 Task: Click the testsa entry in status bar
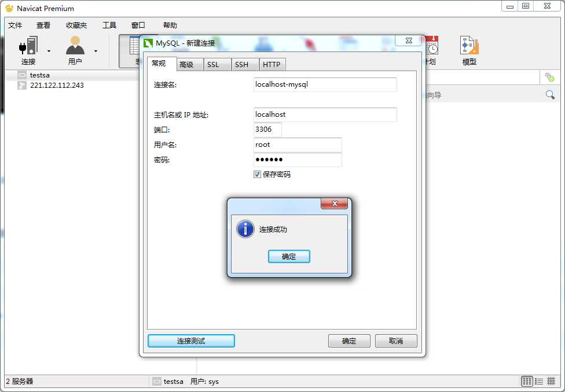[168, 381]
